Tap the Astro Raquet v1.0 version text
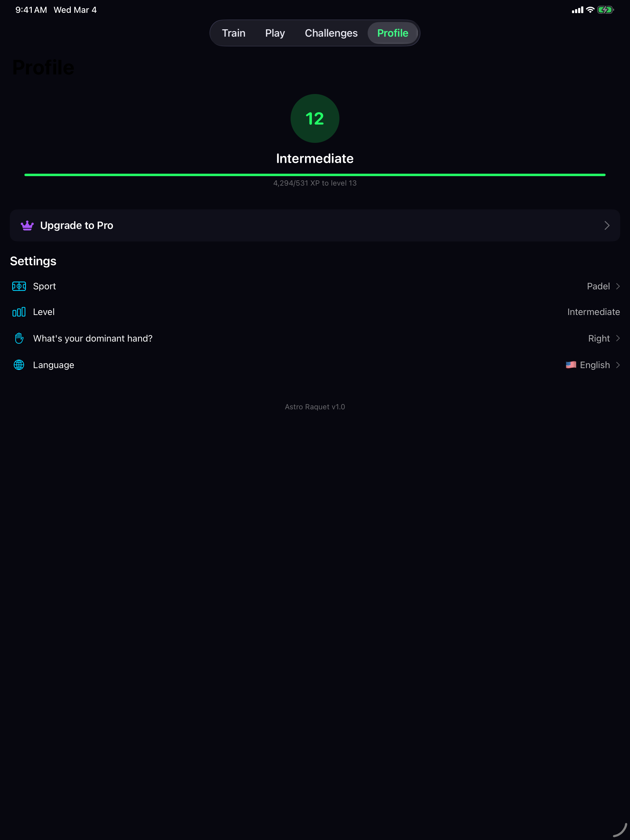Viewport: 630px width, 840px height. pos(314,406)
